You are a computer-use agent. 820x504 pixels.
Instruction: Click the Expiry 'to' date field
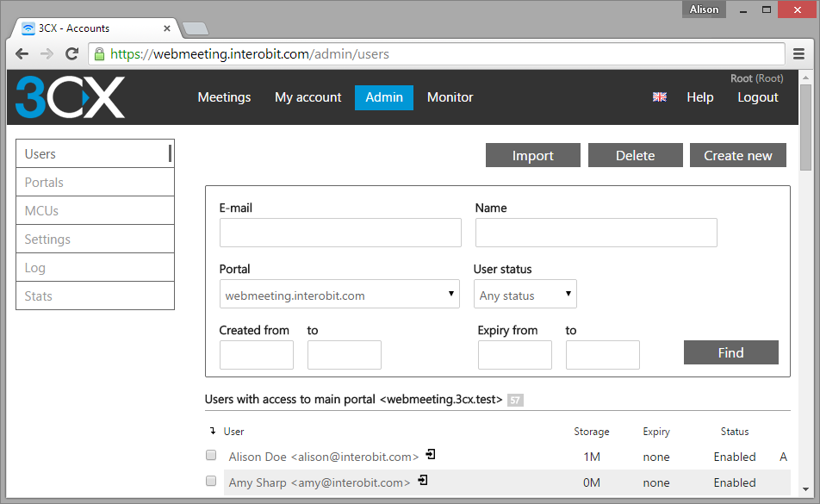point(602,355)
